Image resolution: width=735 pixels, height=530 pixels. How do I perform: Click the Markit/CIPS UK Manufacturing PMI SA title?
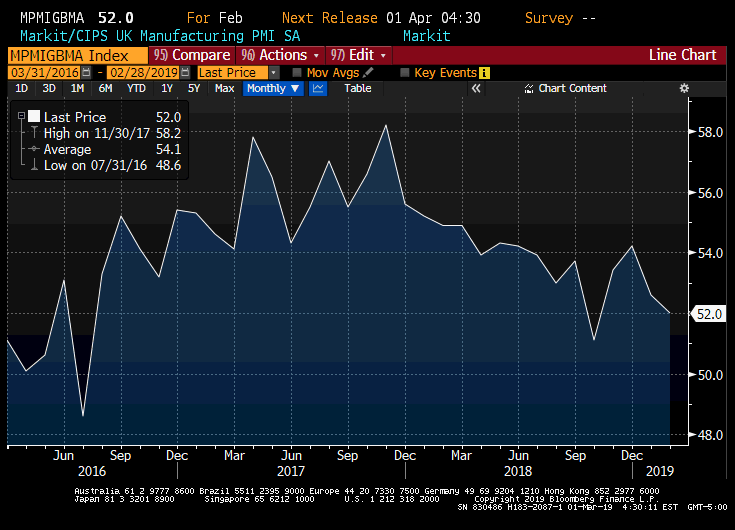click(160, 36)
